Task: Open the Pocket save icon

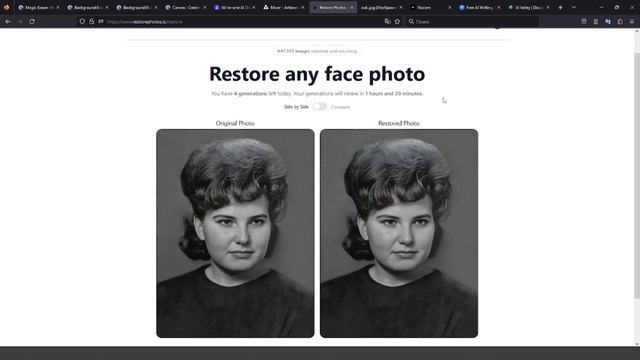Action: (584, 21)
